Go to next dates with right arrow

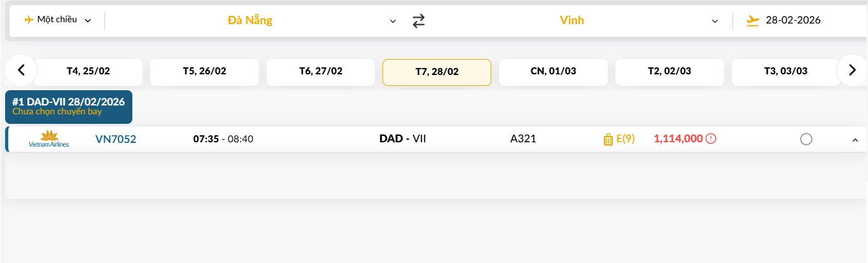[851, 71]
